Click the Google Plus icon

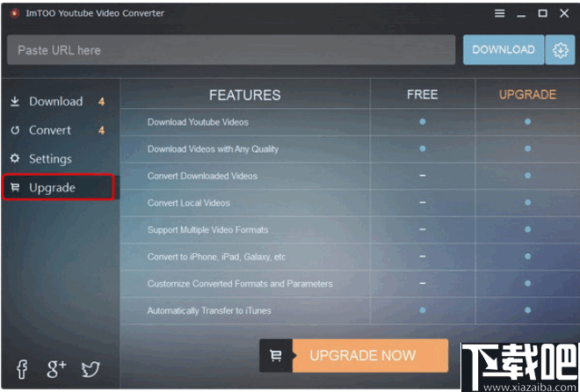tap(56, 368)
